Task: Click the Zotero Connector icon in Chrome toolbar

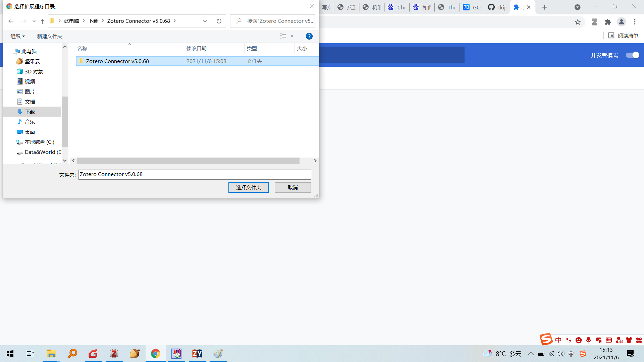Action: [594, 22]
